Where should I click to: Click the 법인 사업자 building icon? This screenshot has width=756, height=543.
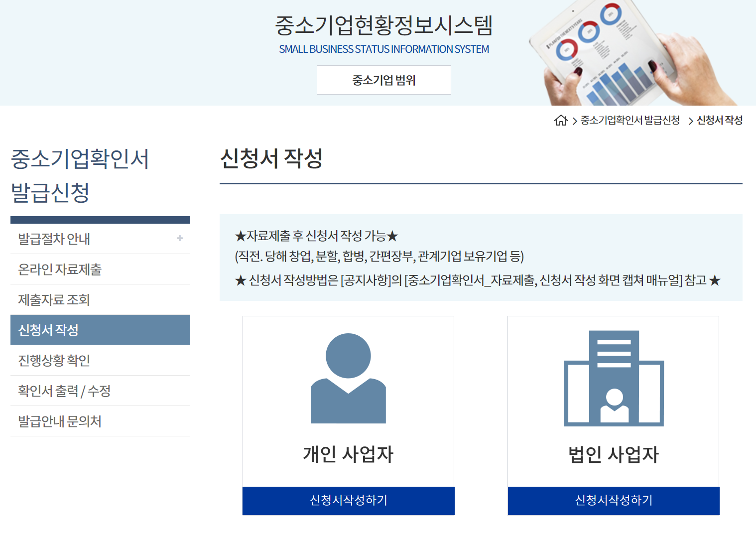614,378
